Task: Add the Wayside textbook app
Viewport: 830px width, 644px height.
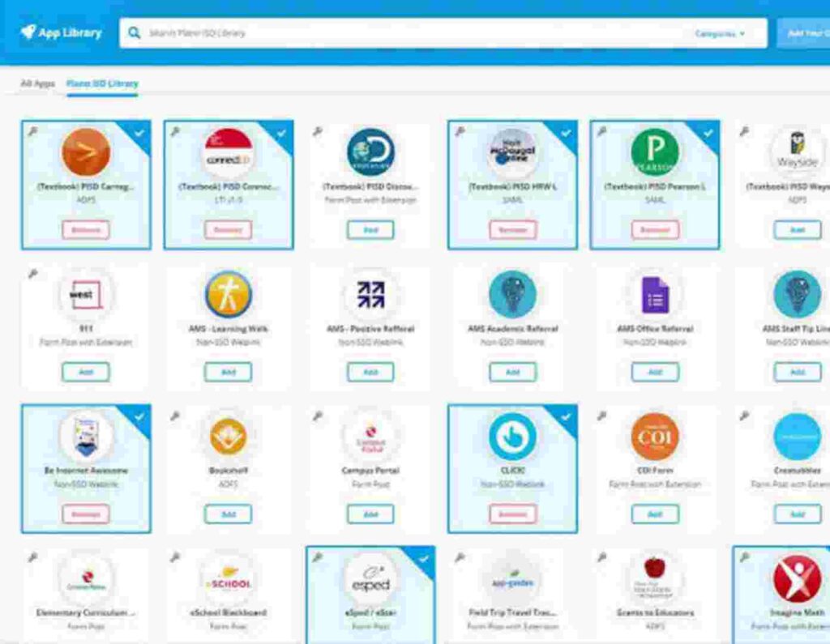Action: click(798, 230)
